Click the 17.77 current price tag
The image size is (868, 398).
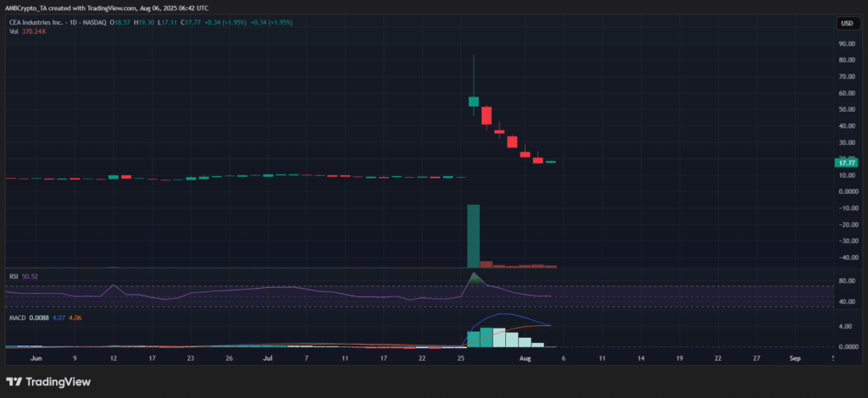(x=847, y=163)
